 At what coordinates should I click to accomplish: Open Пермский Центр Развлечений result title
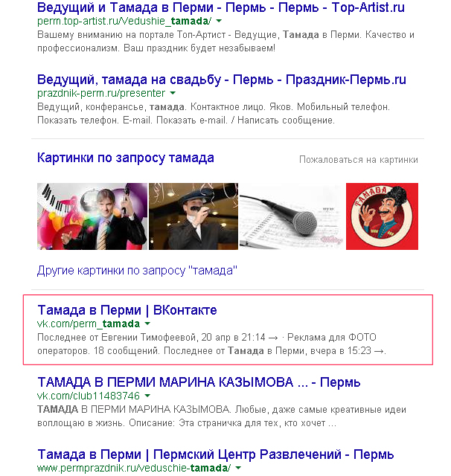click(x=216, y=454)
